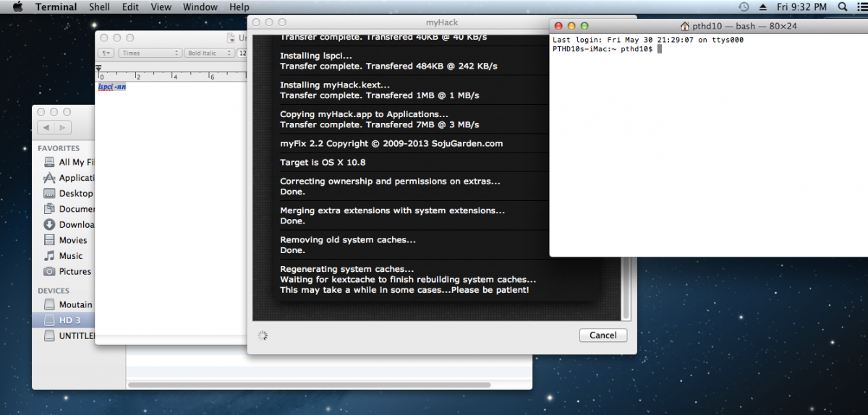The height and width of the screenshot is (415, 868).
Task: Open the Window menu
Action: [200, 7]
